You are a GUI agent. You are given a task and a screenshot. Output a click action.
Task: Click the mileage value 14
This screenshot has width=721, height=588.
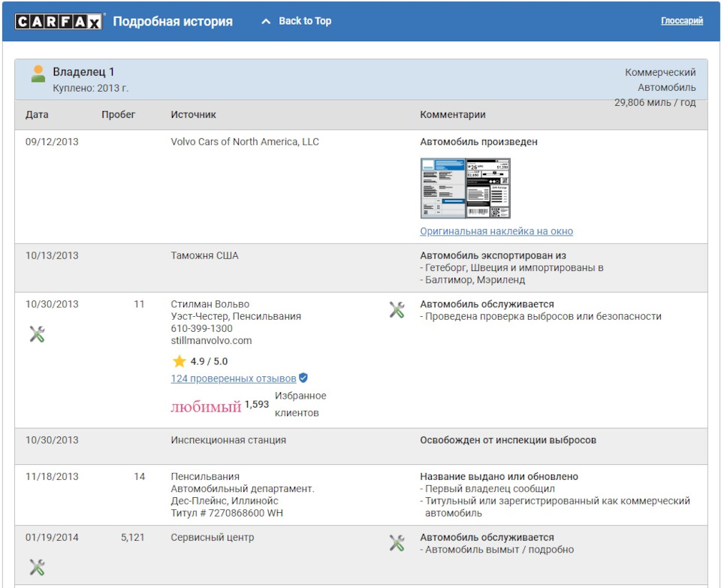(140, 476)
